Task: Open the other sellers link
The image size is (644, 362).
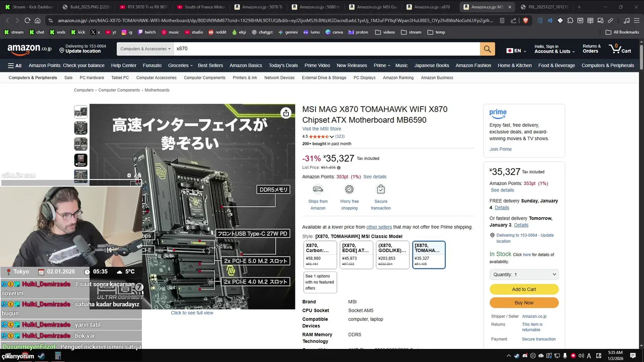Action: (x=379, y=227)
